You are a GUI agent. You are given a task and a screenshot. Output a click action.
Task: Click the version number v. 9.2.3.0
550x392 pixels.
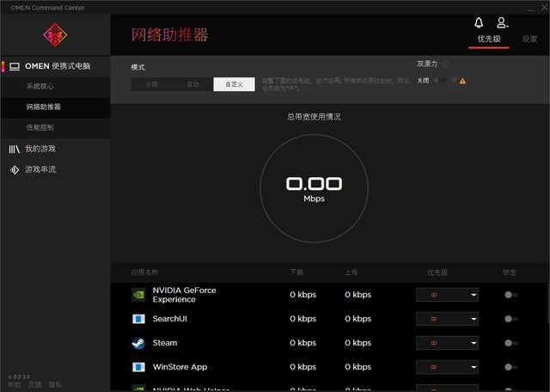pos(19,377)
